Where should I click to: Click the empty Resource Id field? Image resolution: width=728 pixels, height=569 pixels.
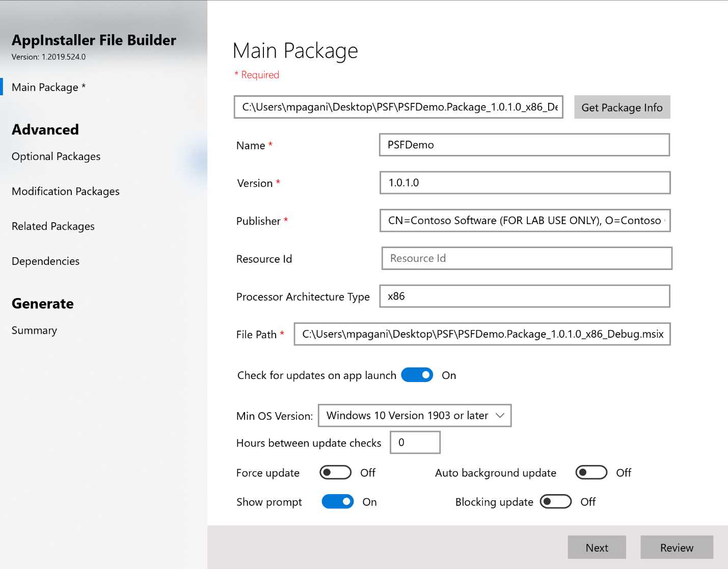(x=526, y=258)
